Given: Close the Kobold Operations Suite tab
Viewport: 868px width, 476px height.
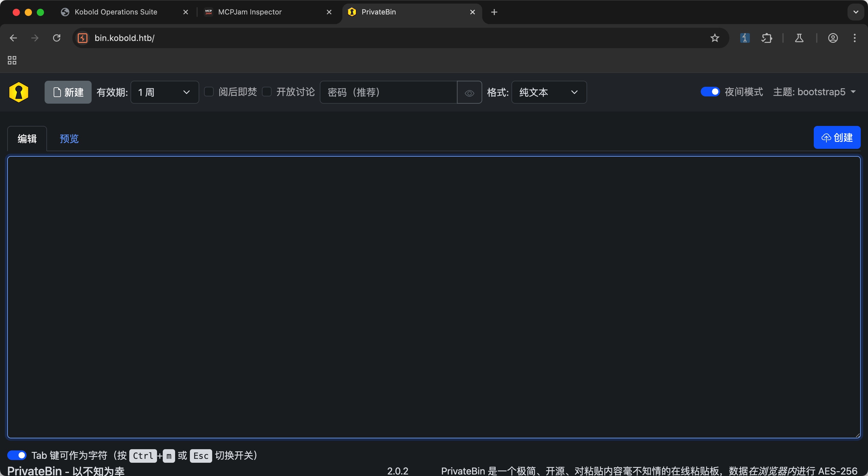Looking at the screenshot, I should click(186, 12).
